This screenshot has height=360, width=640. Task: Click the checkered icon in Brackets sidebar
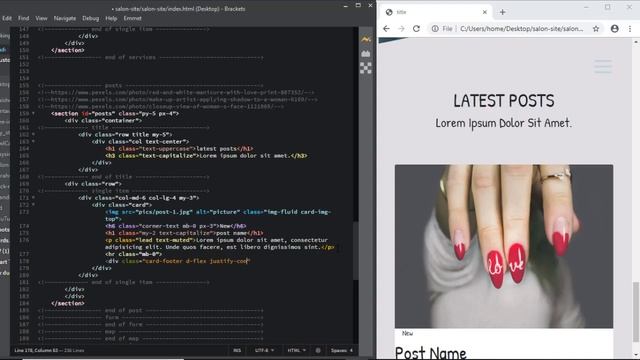coord(366,68)
